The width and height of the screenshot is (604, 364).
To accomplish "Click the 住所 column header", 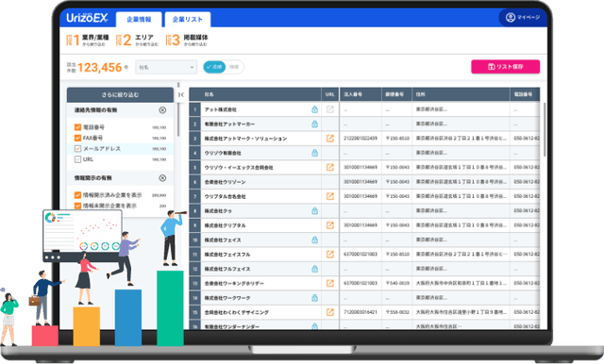I will 461,94.
